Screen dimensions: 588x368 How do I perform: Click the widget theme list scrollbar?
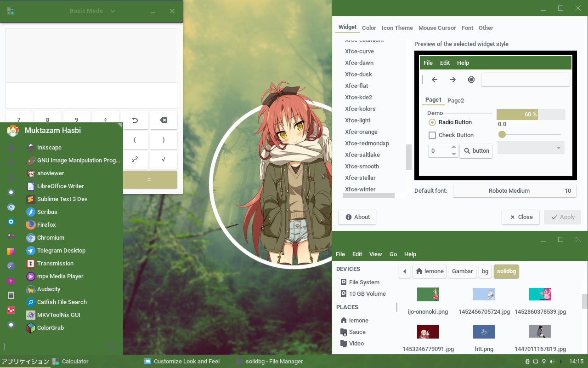[408, 157]
